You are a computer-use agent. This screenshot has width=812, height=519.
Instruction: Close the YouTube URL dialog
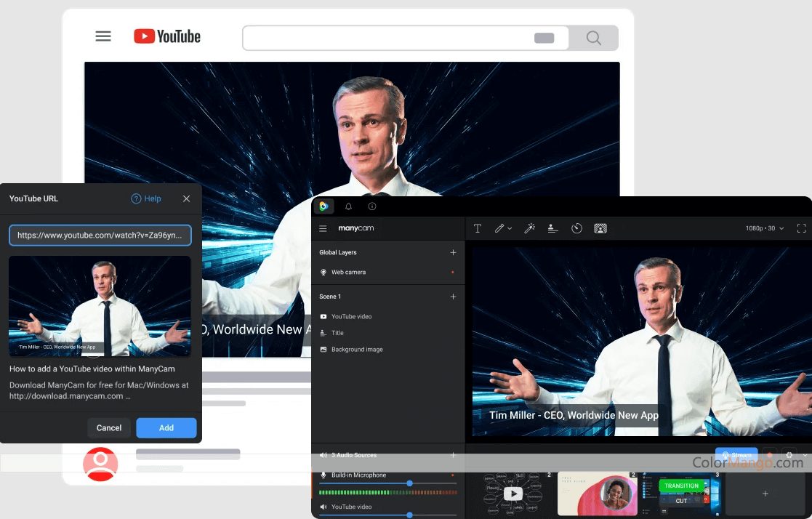point(186,198)
